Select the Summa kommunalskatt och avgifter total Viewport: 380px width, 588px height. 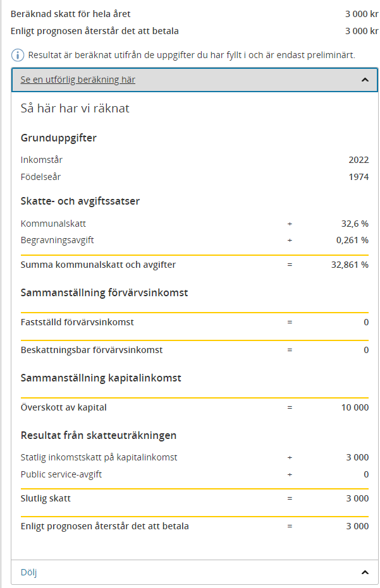pyautogui.click(x=350, y=265)
